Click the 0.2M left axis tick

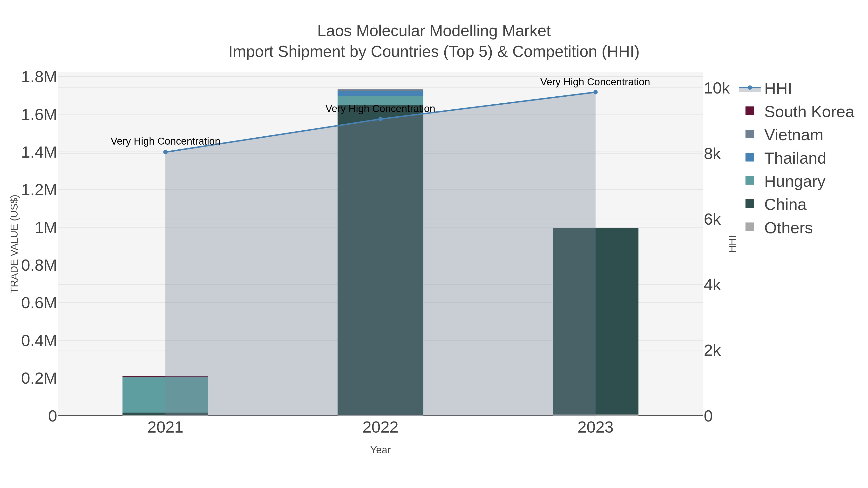[39, 379]
